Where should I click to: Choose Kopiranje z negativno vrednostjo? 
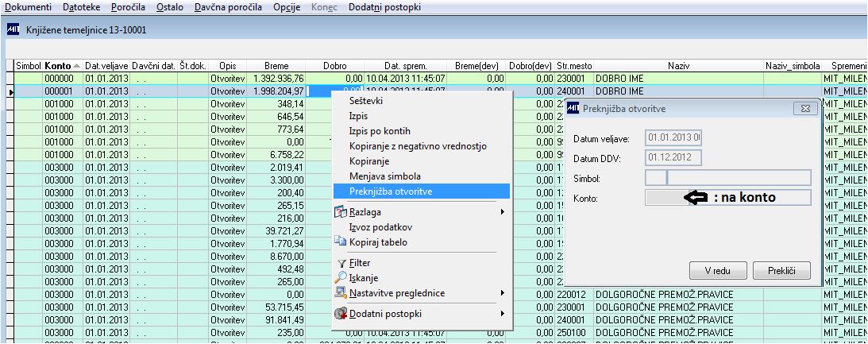click(x=418, y=146)
